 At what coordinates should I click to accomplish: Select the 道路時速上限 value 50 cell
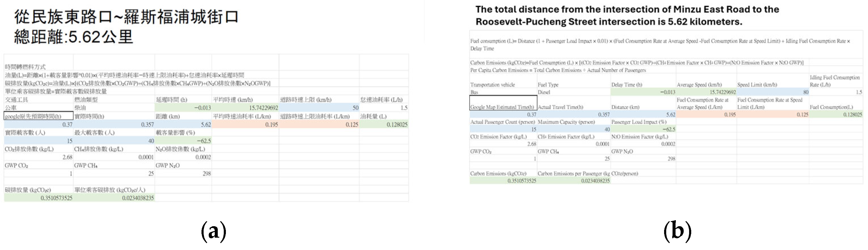(x=319, y=108)
